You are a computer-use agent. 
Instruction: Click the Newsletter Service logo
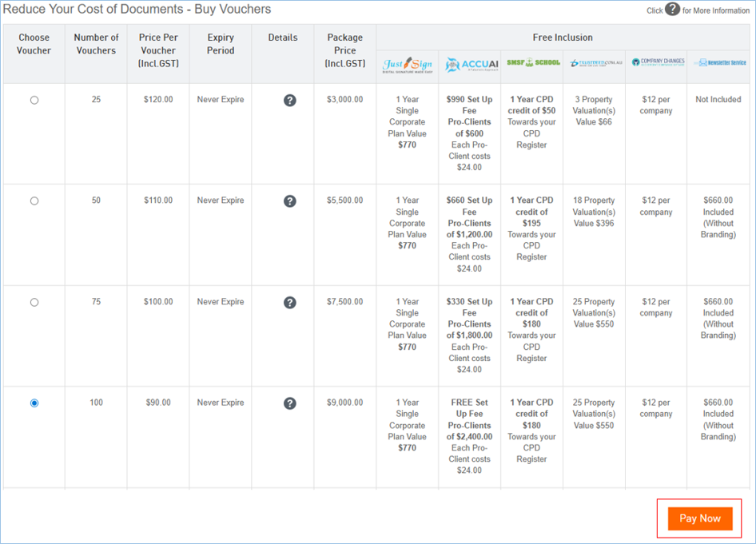coord(718,62)
